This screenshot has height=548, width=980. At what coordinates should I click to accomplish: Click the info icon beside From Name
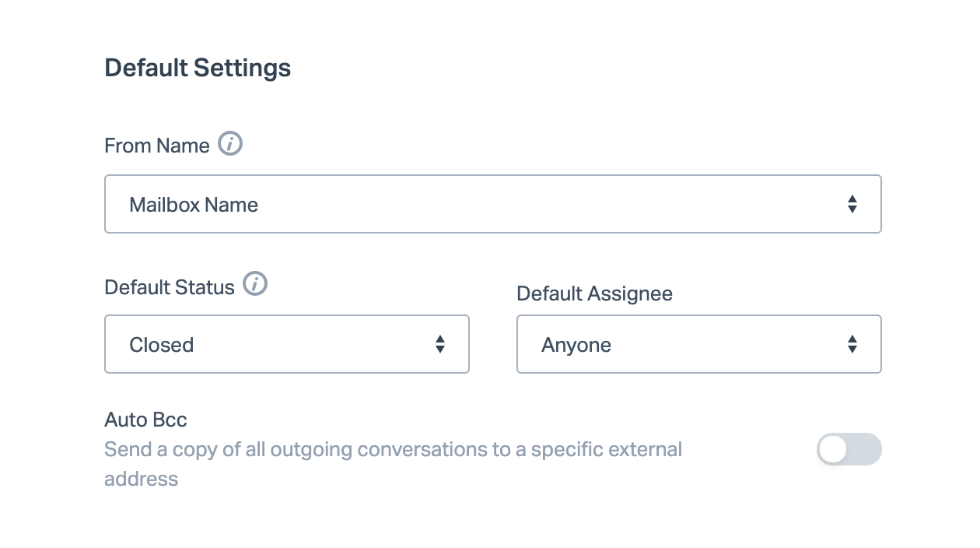pos(230,144)
